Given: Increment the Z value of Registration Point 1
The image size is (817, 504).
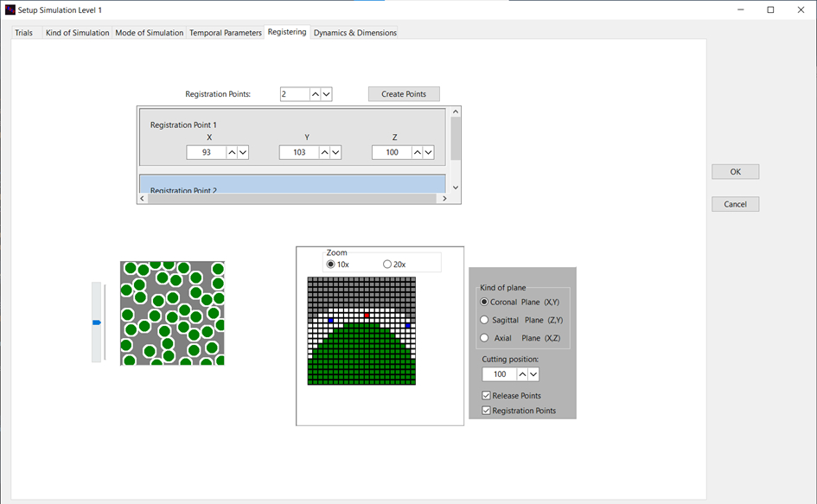Looking at the screenshot, I should pos(417,152).
